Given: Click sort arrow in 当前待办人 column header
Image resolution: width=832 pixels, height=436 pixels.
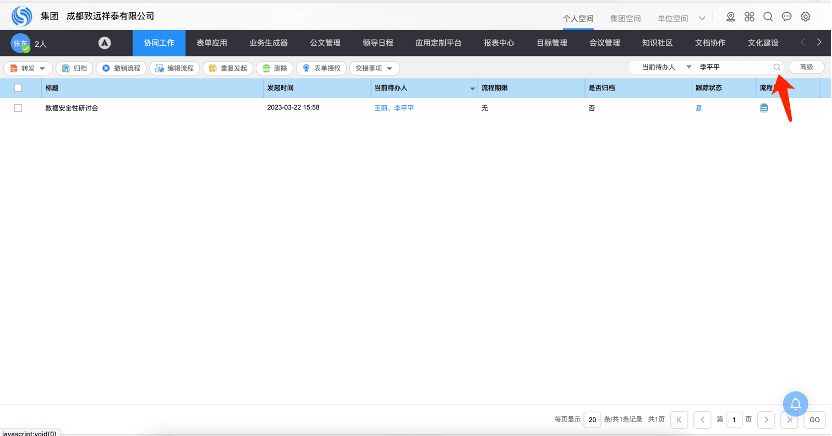Looking at the screenshot, I should (472, 89).
